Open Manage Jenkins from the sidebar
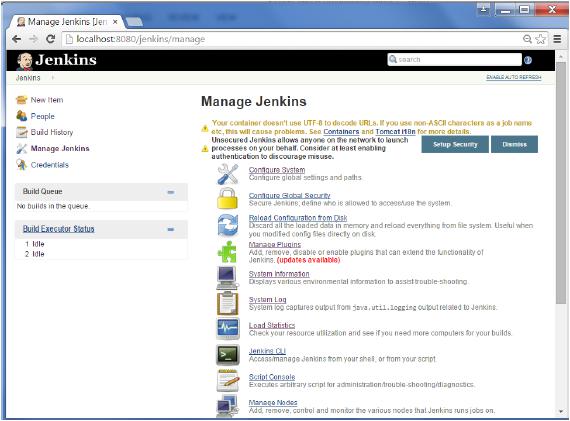The image size is (570, 421). click(60, 148)
